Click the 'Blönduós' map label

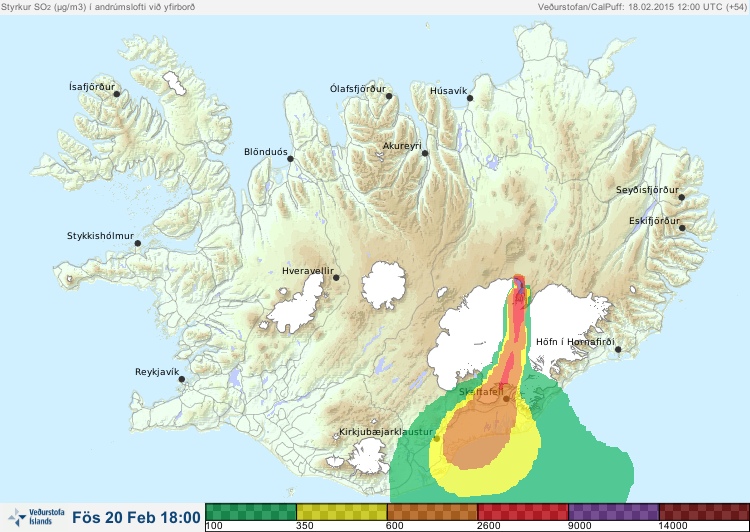coord(265,152)
